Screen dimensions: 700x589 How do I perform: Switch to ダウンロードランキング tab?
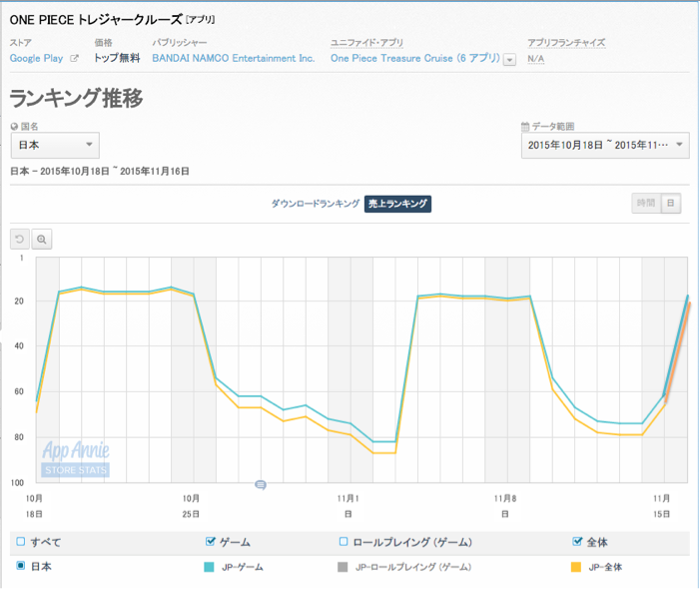click(x=316, y=204)
